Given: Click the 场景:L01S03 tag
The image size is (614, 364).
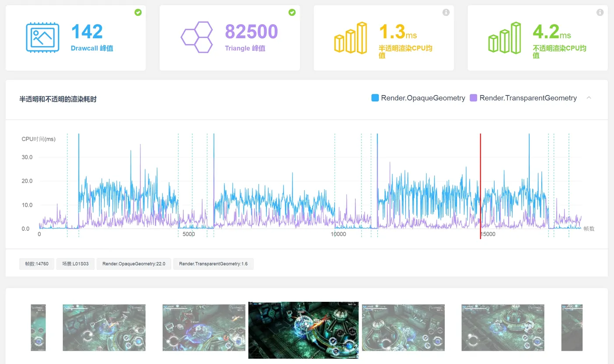Looking at the screenshot, I should [75, 264].
